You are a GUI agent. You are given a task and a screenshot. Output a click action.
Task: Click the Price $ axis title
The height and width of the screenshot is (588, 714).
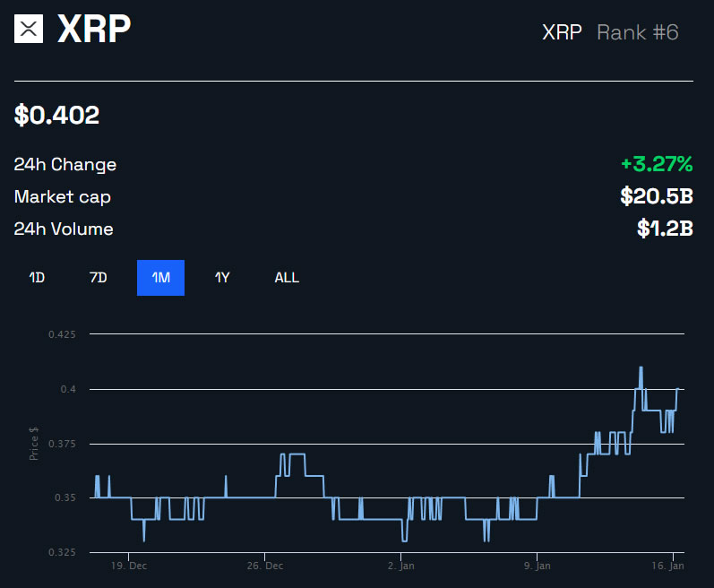tap(34, 444)
